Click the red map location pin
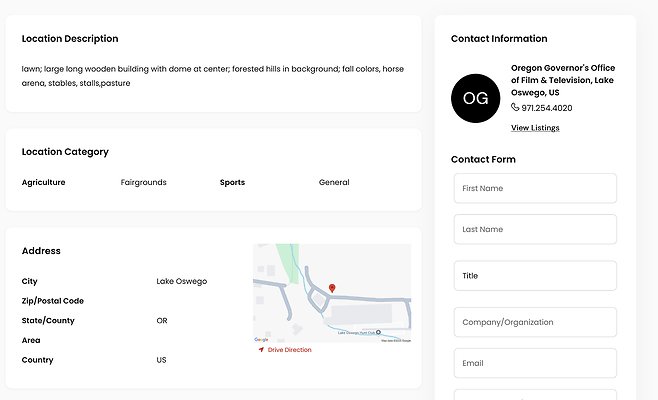This screenshot has height=400, width=658. point(332,288)
